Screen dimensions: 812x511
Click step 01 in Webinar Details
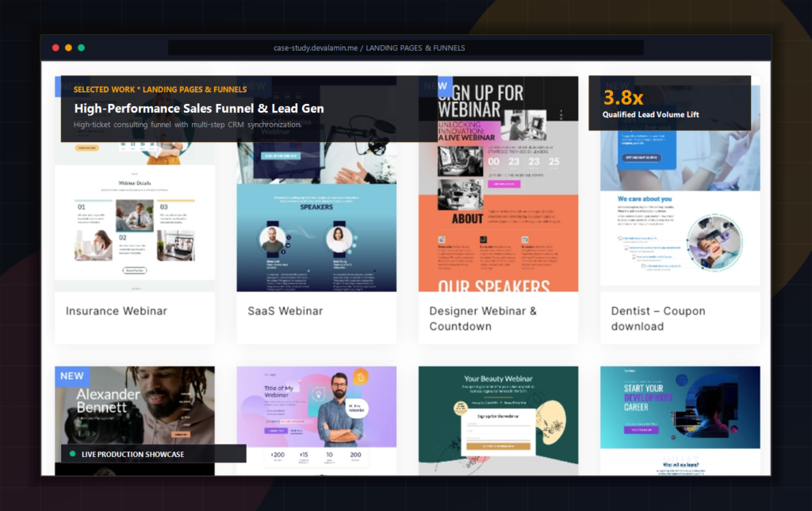pos(82,207)
